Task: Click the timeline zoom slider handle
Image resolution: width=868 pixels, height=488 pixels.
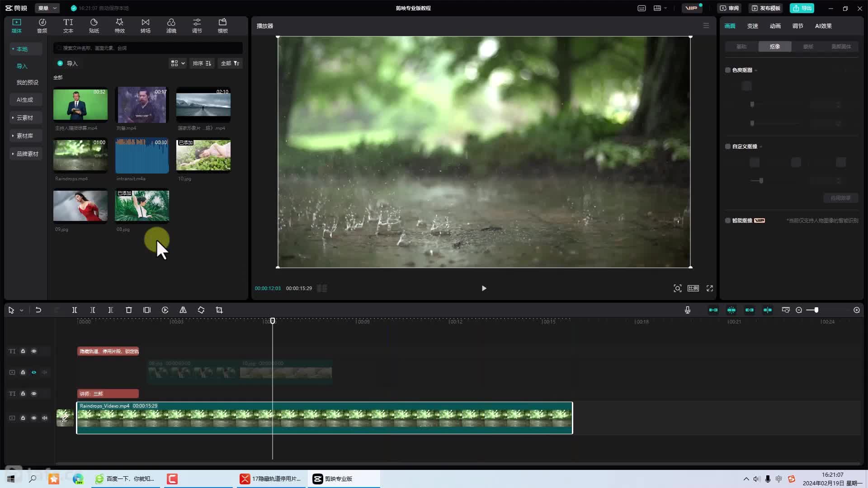Action: [816, 310]
